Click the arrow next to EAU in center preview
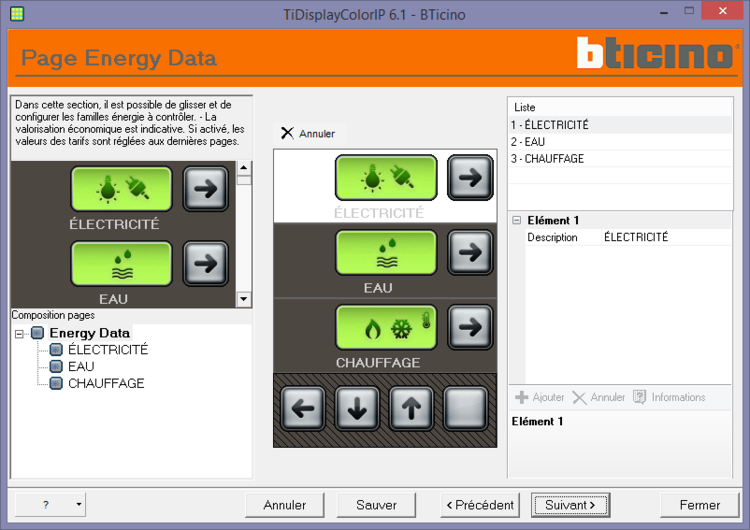 (470, 253)
